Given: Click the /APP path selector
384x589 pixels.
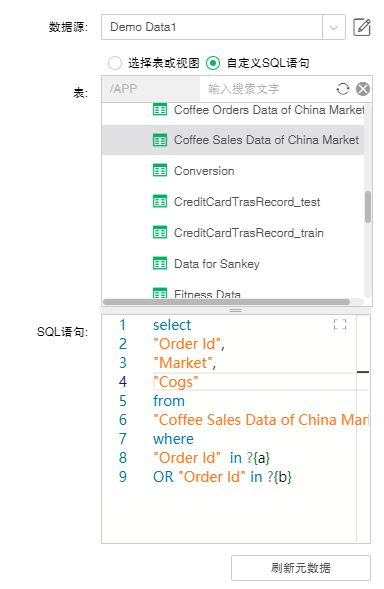Looking at the screenshot, I should 151,89.
